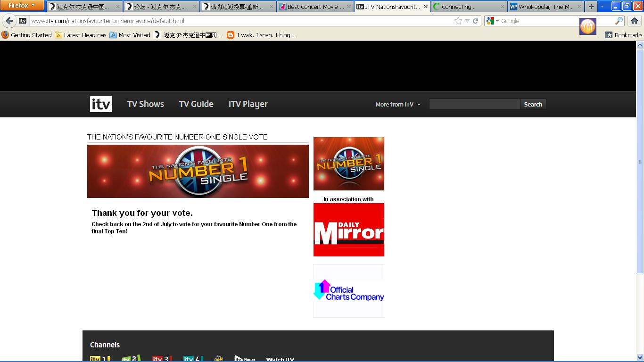Reload the page with refresh icon
The image size is (644, 362).
(x=476, y=21)
